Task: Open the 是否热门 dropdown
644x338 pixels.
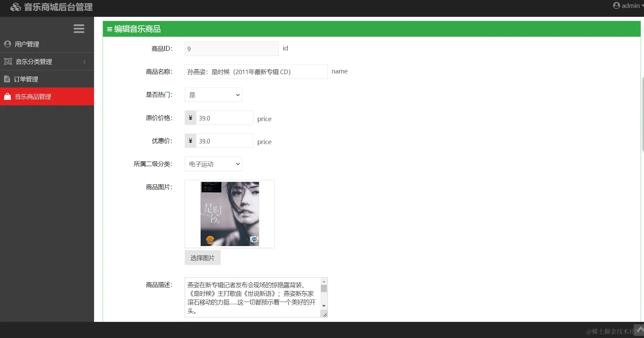Action: (x=213, y=95)
